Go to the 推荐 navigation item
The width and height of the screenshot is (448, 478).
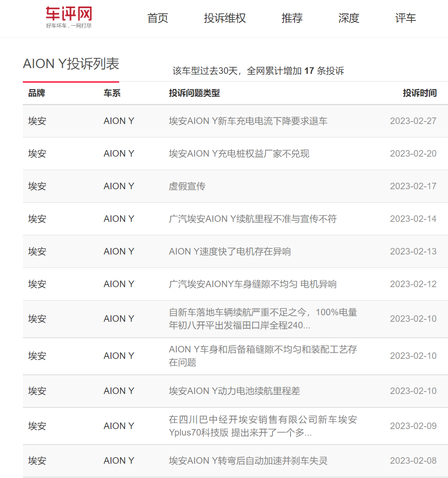click(292, 18)
